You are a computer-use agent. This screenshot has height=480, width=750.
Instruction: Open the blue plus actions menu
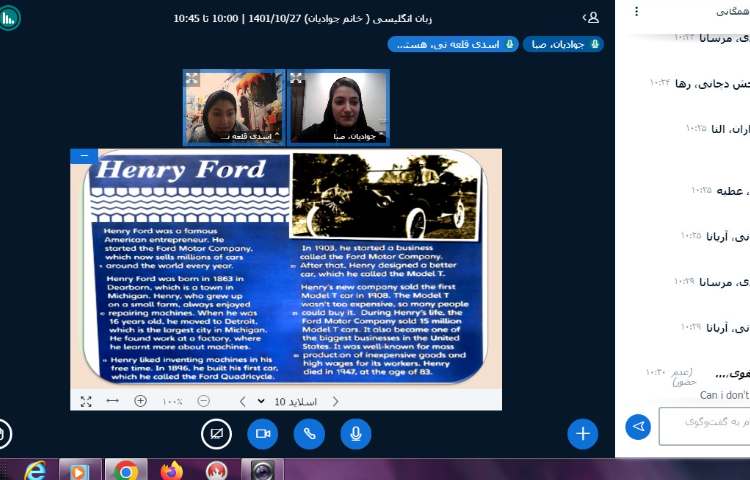click(x=583, y=434)
